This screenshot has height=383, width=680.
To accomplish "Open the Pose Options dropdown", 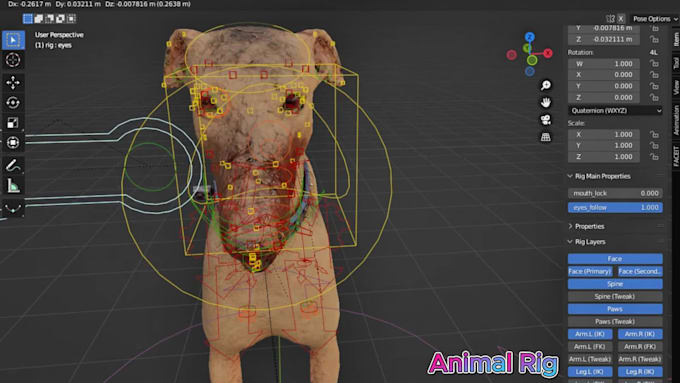I will pyautogui.click(x=654, y=19).
